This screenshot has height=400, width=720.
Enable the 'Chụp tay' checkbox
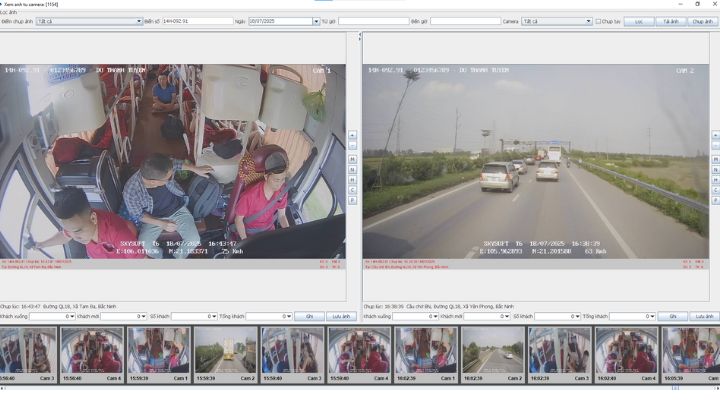598,21
